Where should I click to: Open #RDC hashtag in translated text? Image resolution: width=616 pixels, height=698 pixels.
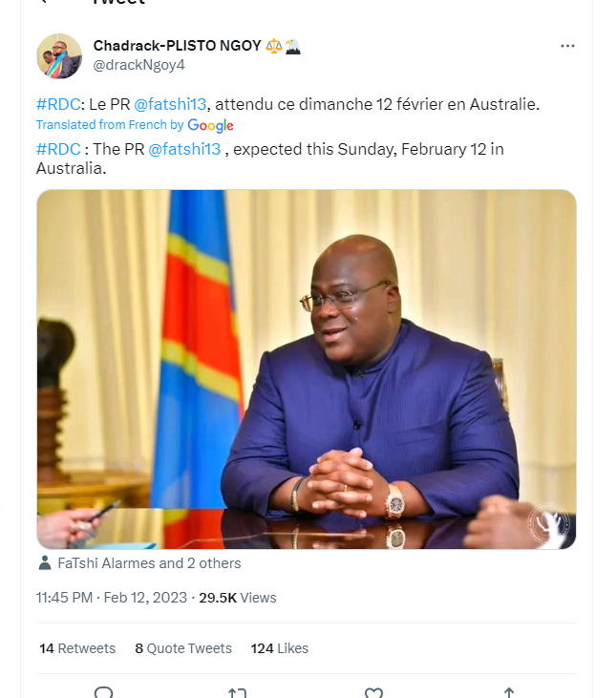(x=57, y=149)
